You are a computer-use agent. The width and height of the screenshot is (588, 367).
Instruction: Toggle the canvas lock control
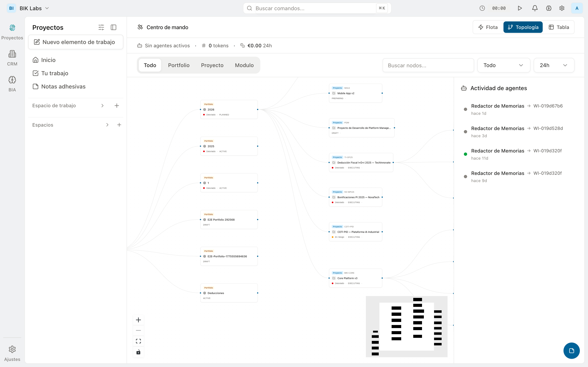point(138,352)
